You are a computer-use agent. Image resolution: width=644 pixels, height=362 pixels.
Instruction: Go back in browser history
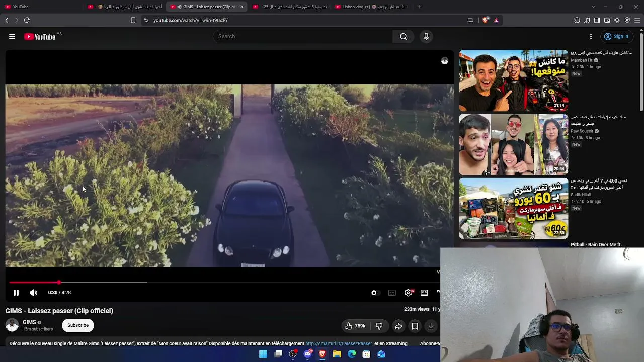pyautogui.click(x=7, y=20)
